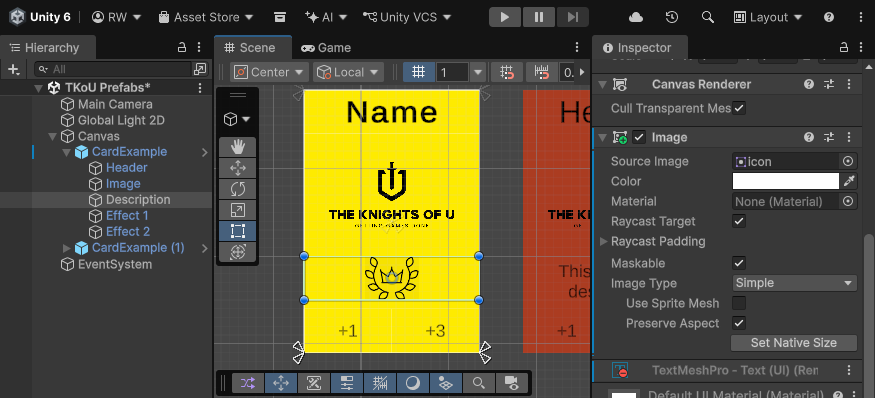Open the search magnifier in scene overlay bar
875x398 pixels.
point(478,383)
